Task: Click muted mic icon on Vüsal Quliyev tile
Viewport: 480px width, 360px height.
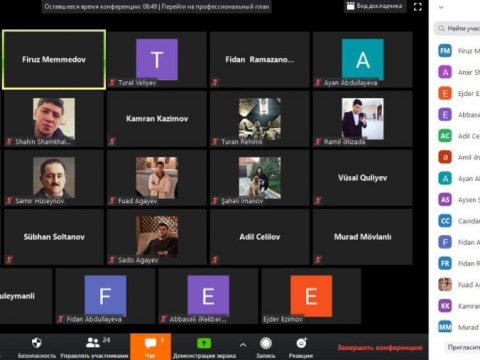Action: coord(318,200)
